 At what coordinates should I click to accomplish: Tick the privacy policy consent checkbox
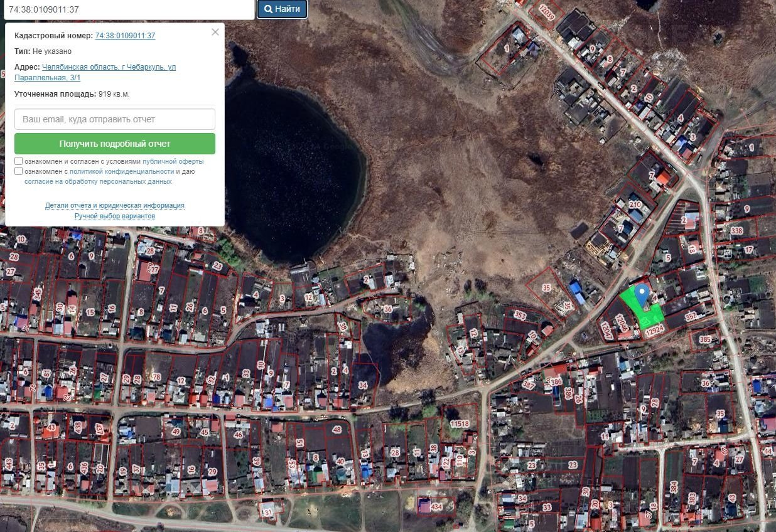19,171
